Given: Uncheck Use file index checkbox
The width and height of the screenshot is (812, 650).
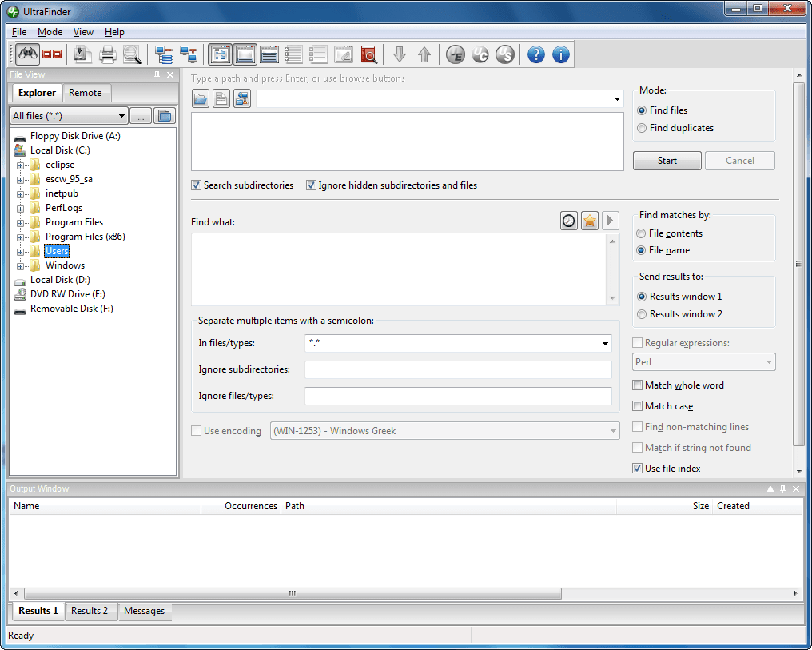Looking at the screenshot, I should pyautogui.click(x=638, y=468).
